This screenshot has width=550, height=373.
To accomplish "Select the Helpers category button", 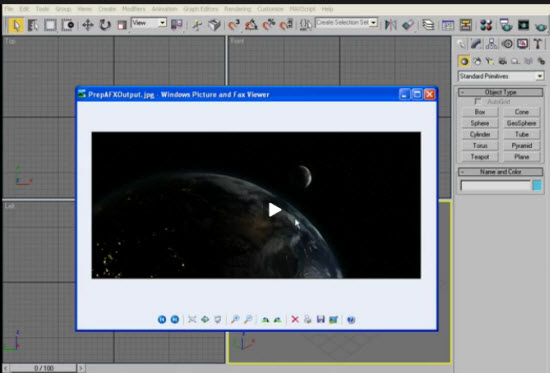I will (x=515, y=61).
